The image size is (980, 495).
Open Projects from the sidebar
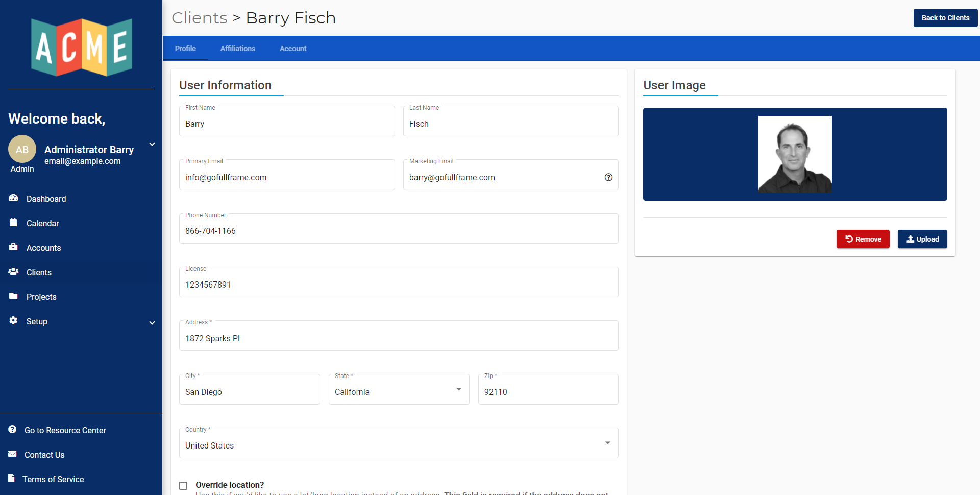pos(81,297)
